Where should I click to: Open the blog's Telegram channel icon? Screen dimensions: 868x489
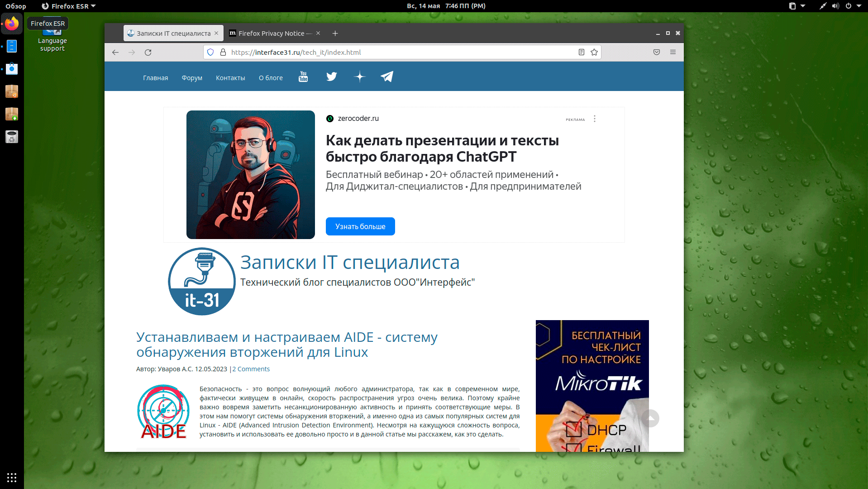(387, 77)
